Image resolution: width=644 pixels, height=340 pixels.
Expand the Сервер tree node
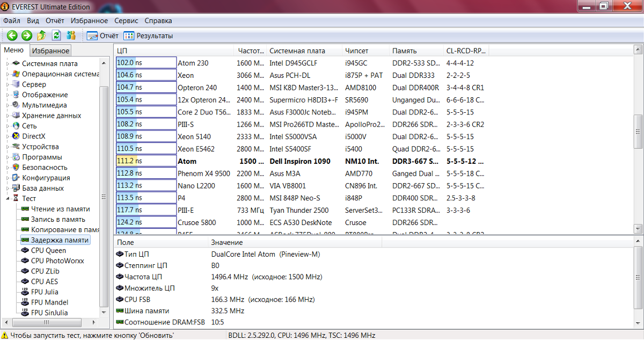[x=8, y=84]
